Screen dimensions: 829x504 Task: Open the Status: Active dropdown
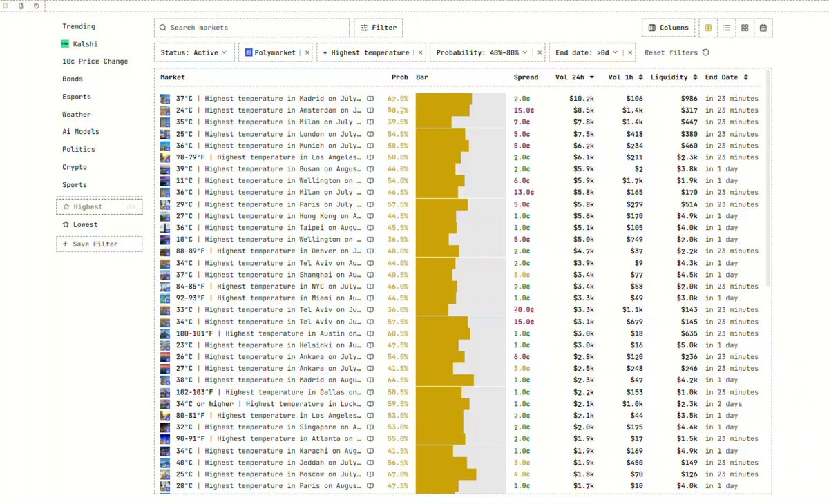tap(194, 52)
